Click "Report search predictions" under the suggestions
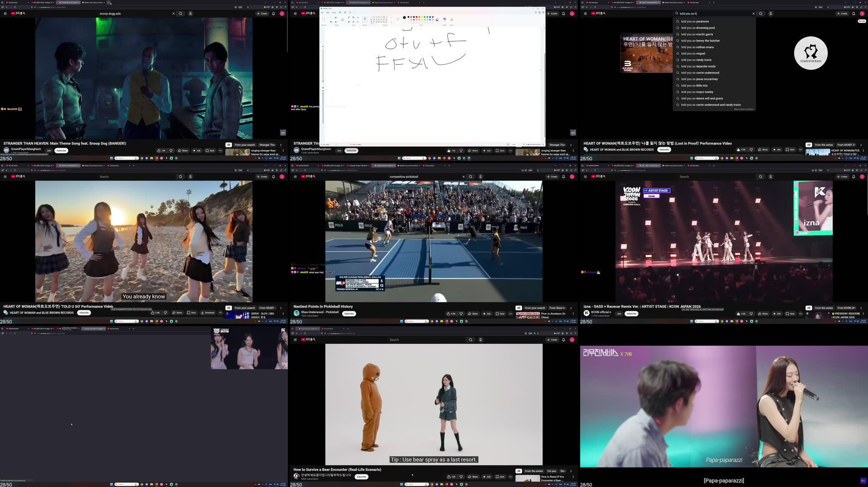Viewport: 868px width, 487px height. point(744,109)
